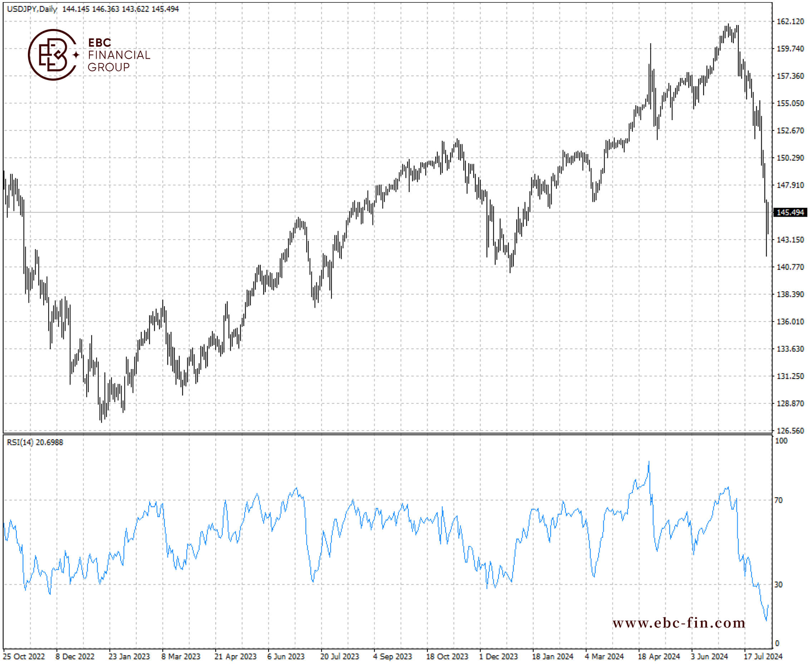Click the 8 Dec 2022 date label

tap(75, 656)
